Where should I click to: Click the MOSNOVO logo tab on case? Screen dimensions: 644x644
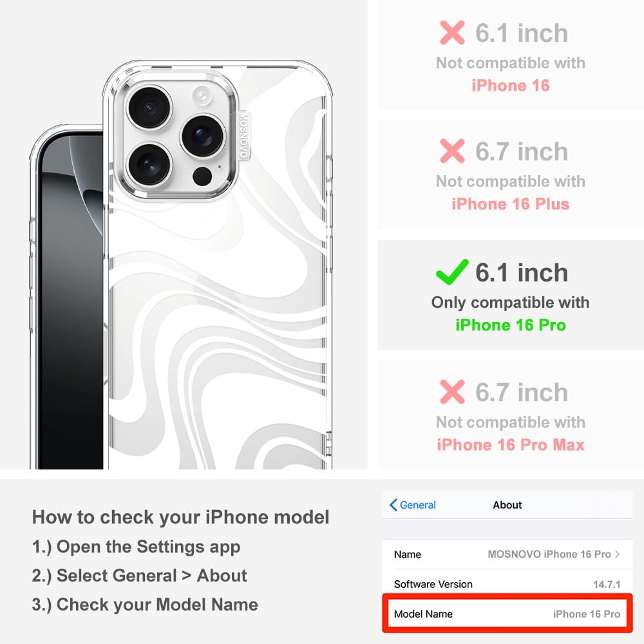coord(243,135)
